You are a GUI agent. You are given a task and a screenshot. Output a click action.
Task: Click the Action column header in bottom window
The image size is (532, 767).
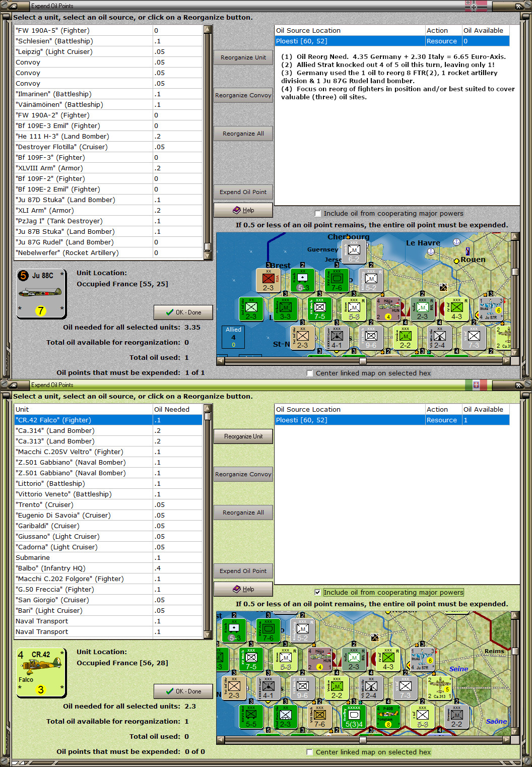(444, 410)
